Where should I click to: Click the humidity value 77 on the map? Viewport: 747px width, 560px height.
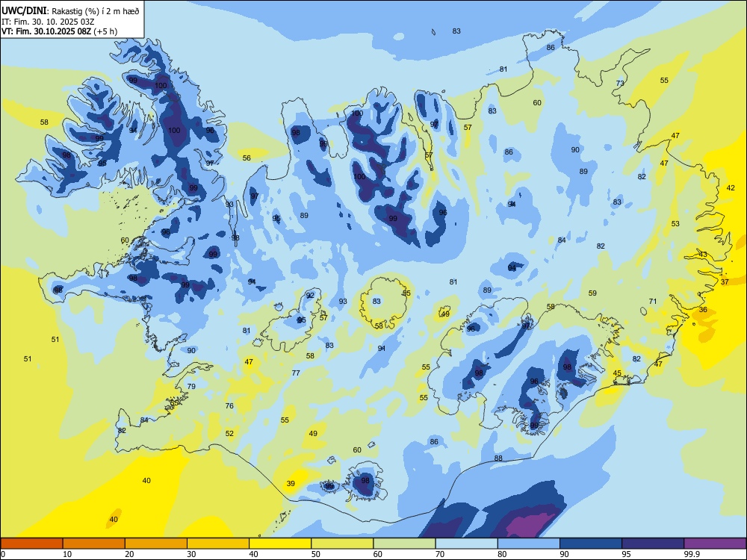[296, 373]
